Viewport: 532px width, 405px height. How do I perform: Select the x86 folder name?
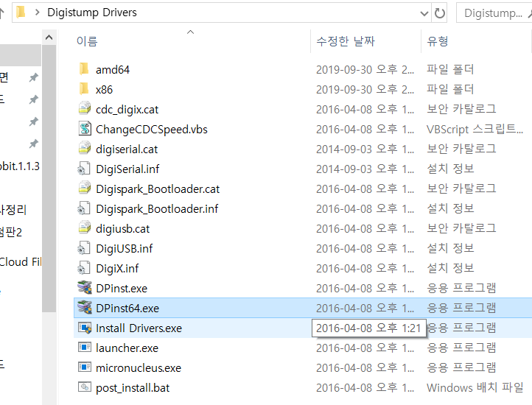[104, 90]
